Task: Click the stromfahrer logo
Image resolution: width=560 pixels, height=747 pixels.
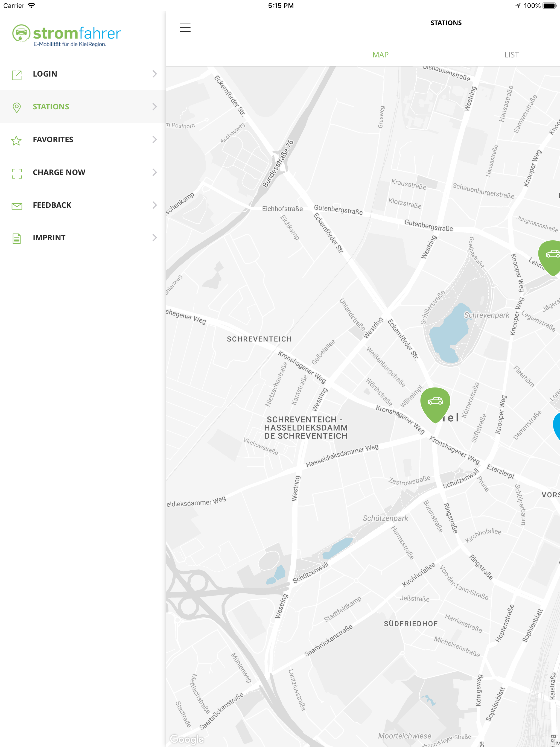Action: coord(66,36)
